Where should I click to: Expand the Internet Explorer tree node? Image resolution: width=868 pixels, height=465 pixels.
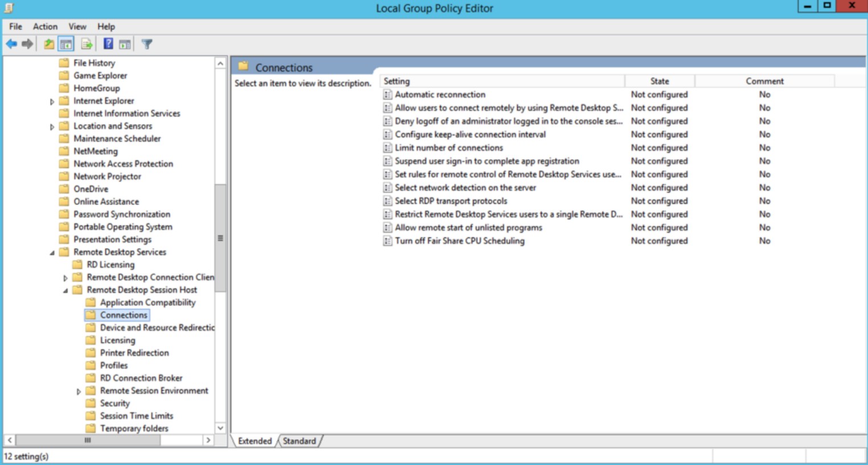[52, 101]
